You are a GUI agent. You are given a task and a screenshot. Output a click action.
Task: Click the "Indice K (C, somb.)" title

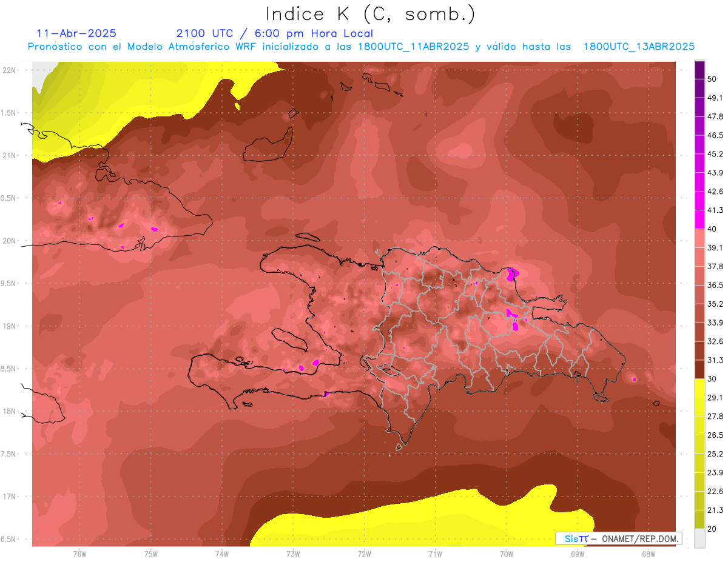pyautogui.click(x=371, y=14)
